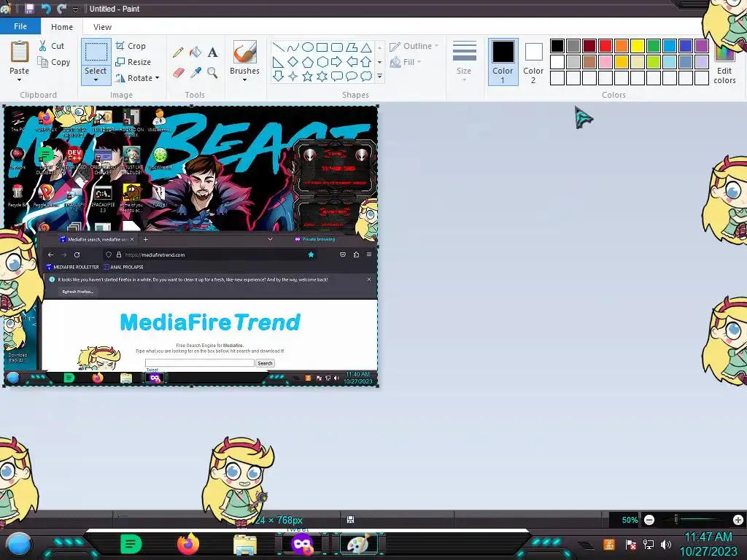Pick the yellow color swatch
This screenshot has width=747, height=560.
pos(638,46)
